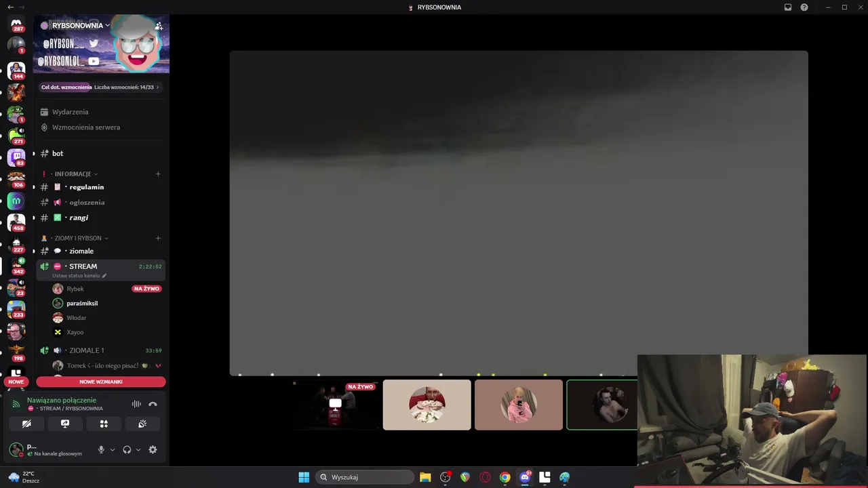
Task: Open the server with 198 badge
Action: point(16,352)
